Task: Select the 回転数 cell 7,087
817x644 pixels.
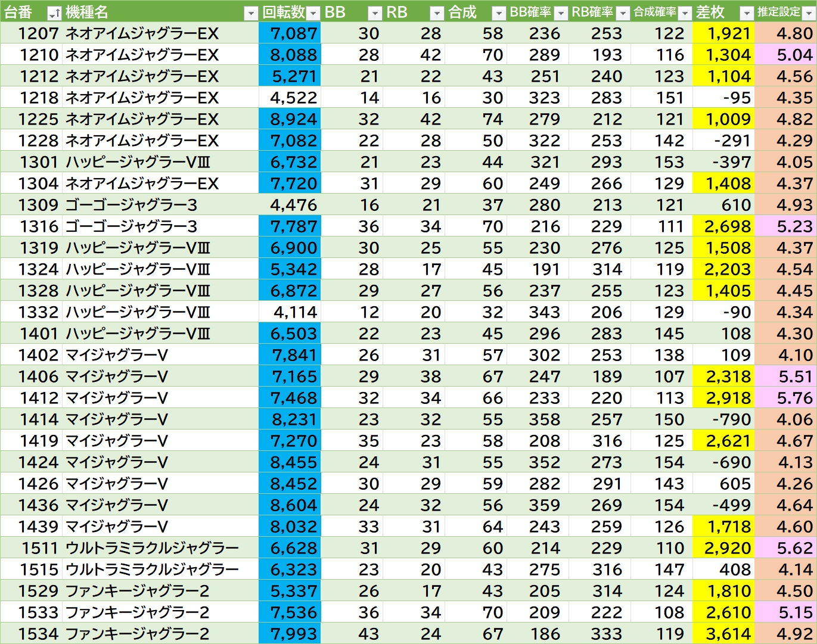Action: point(290,33)
